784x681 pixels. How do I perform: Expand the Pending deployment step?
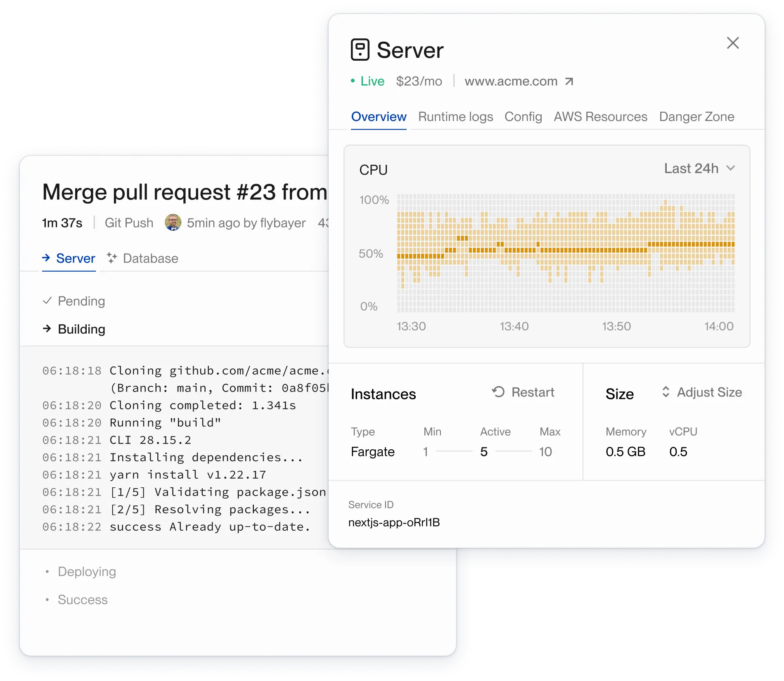click(81, 301)
